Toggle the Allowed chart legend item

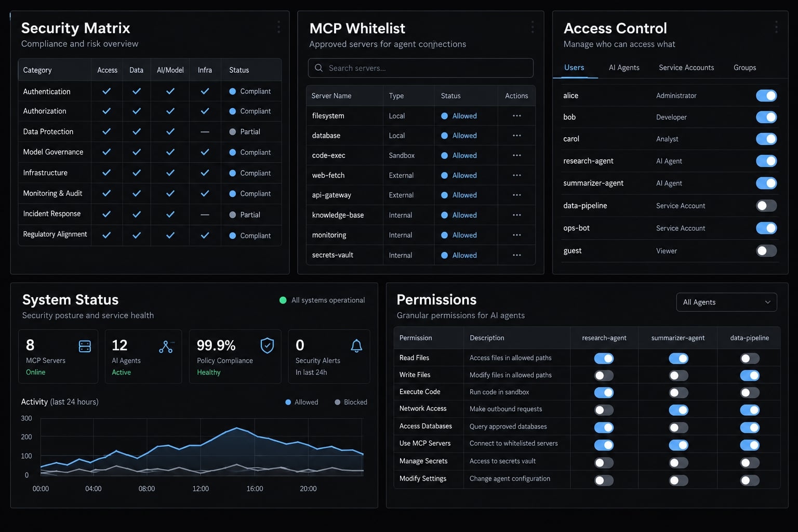point(302,402)
